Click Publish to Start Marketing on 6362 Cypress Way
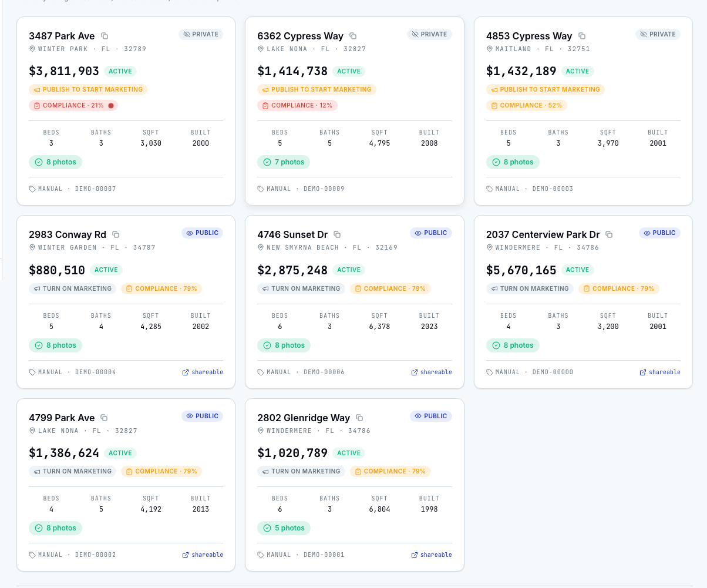707x588 pixels. click(x=317, y=89)
